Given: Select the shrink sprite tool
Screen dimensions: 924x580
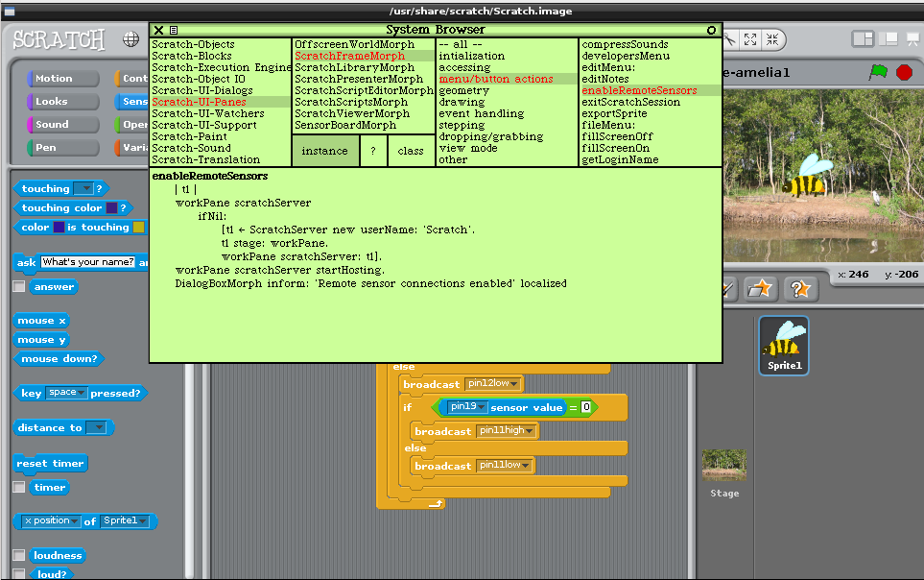Looking at the screenshot, I should [772, 39].
